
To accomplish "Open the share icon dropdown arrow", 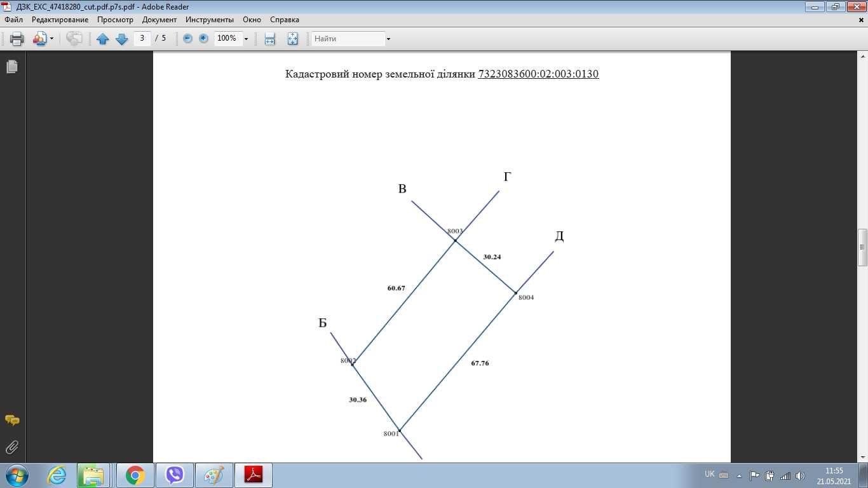I will coord(51,39).
